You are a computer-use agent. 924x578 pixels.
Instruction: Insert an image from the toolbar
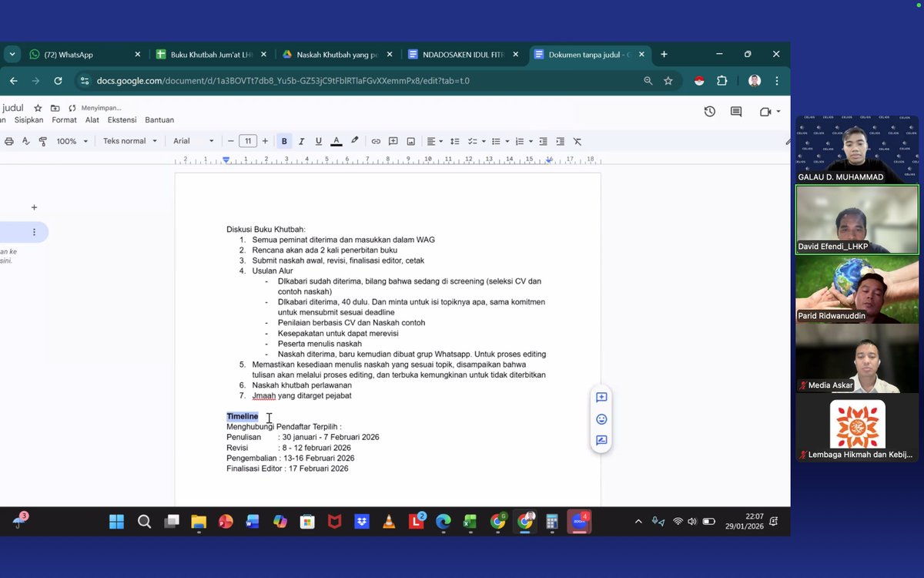pos(411,141)
